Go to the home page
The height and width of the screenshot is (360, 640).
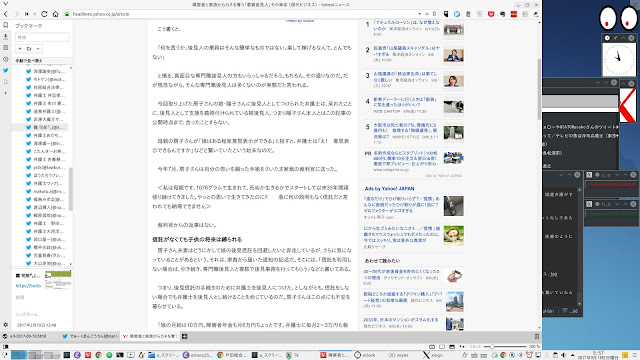click(56, 14)
